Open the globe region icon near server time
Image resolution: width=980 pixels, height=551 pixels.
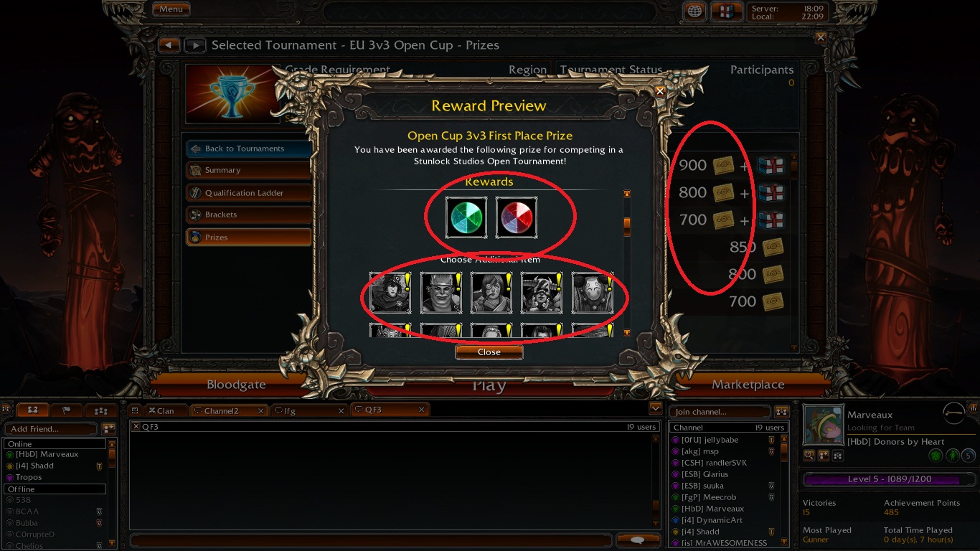click(x=694, y=11)
